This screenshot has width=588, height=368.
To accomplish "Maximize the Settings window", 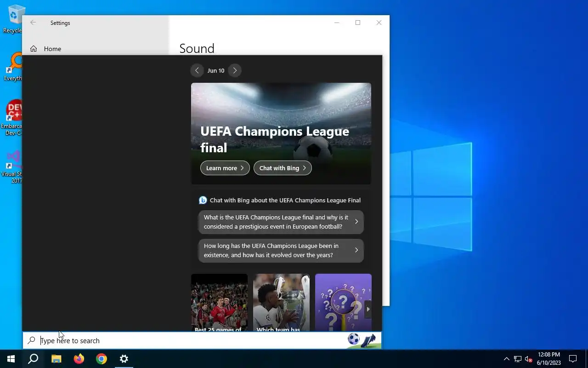I will 358,23.
